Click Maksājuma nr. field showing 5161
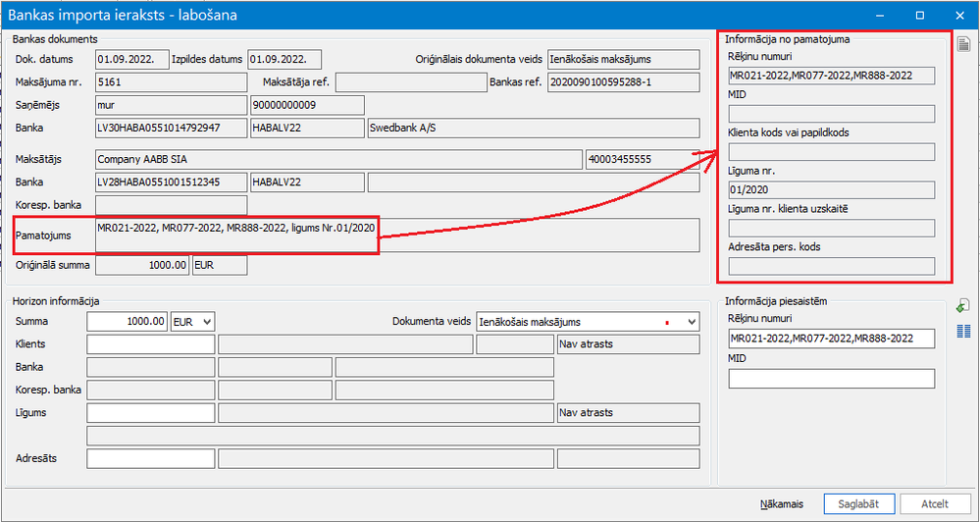This screenshot has height=522, width=980. (172, 81)
